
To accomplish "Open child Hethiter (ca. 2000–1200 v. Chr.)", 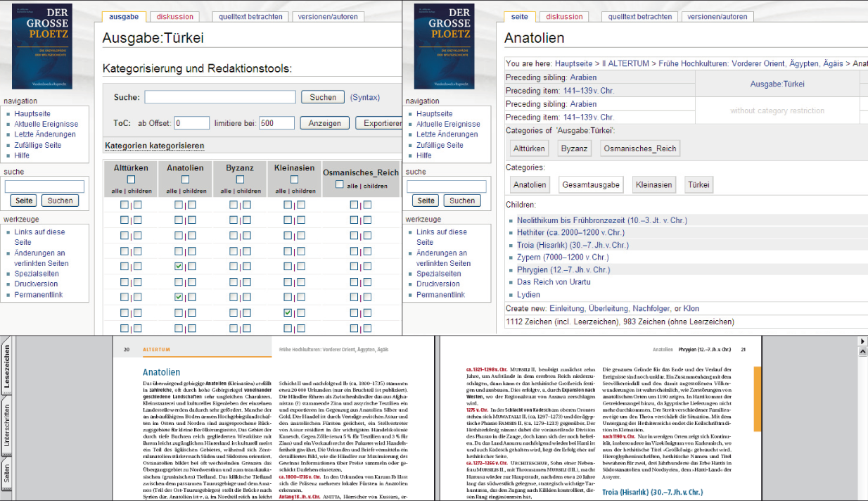I will [x=570, y=233].
